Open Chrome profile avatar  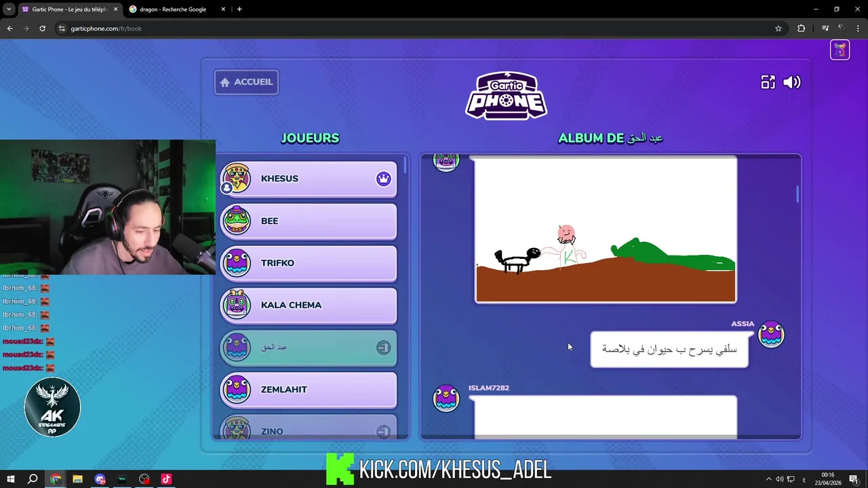click(x=842, y=28)
